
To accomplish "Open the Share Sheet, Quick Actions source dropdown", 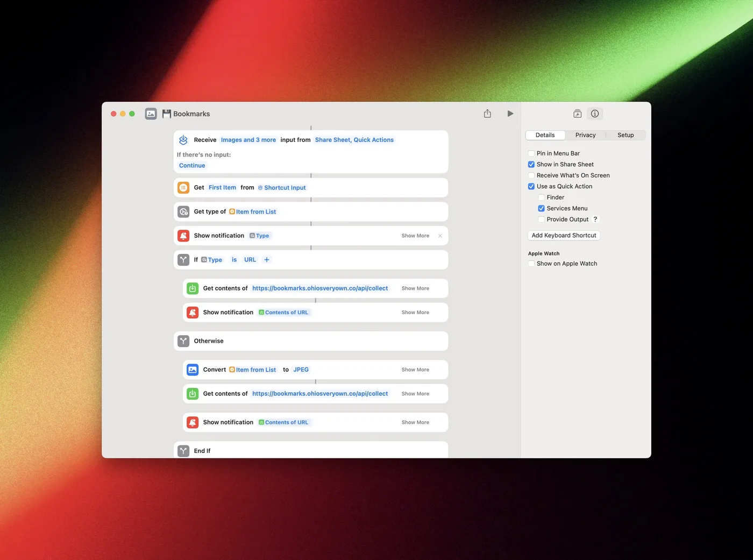I will tap(354, 140).
